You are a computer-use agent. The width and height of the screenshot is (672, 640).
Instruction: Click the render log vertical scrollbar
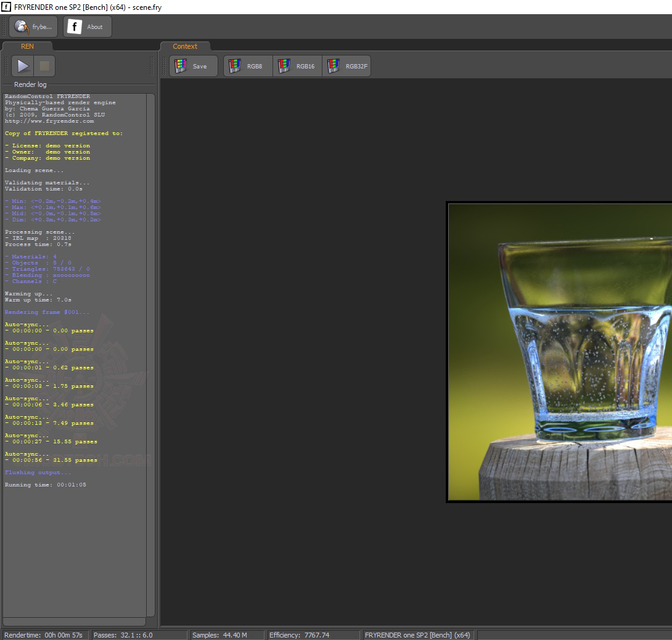click(150, 355)
